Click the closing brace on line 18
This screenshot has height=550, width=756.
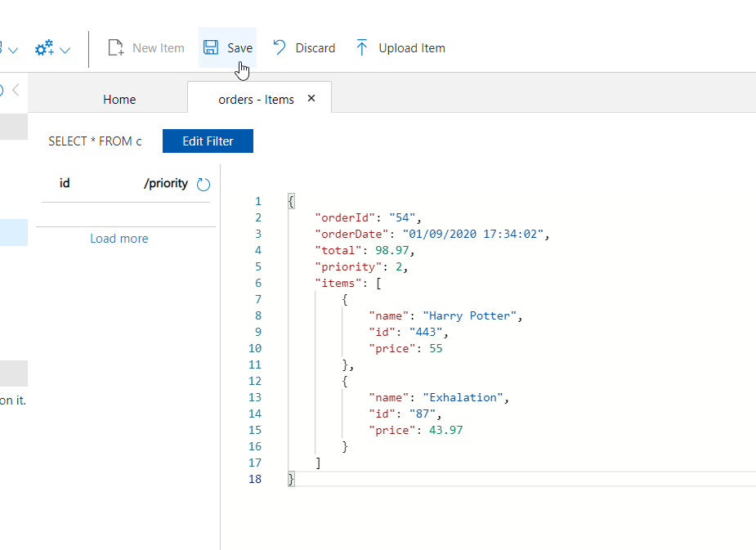(291, 479)
